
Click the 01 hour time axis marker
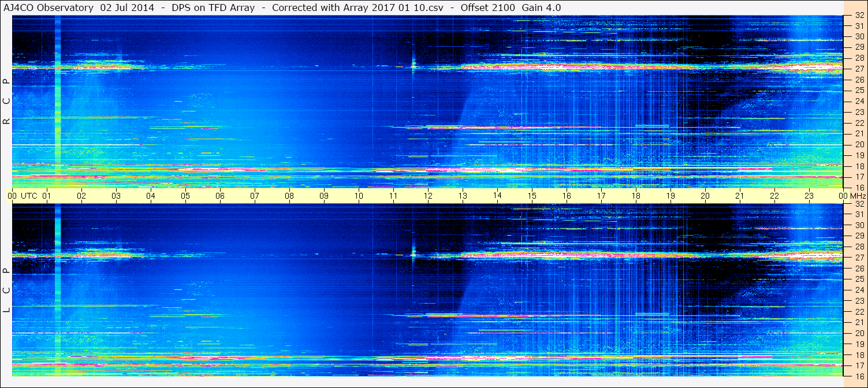pyautogui.click(x=47, y=196)
